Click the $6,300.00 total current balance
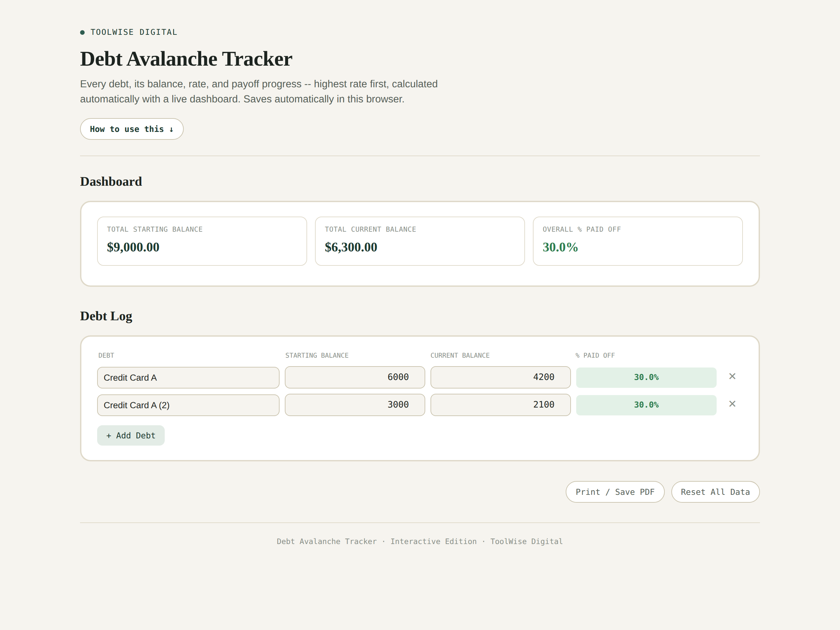Image resolution: width=840 pixels, height=630 pixels. [351, 247]
